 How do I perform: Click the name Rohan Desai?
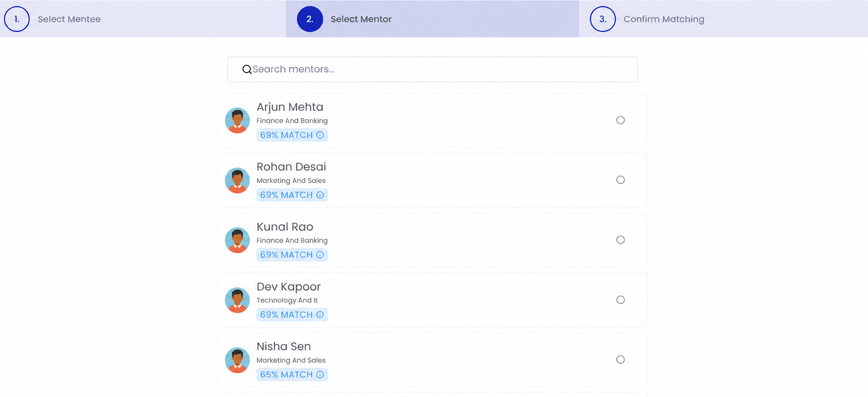point(291,167)
